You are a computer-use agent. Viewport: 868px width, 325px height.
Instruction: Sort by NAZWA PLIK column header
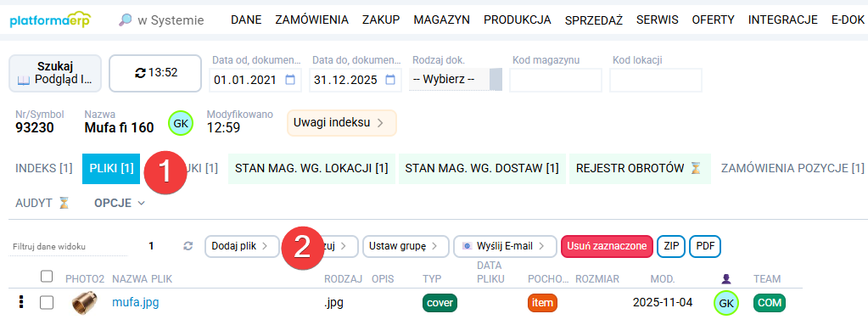[143, 279]
